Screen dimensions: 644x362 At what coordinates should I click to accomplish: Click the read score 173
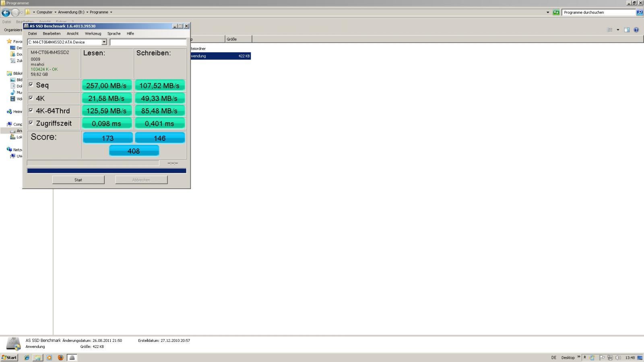tap(108, 138)
